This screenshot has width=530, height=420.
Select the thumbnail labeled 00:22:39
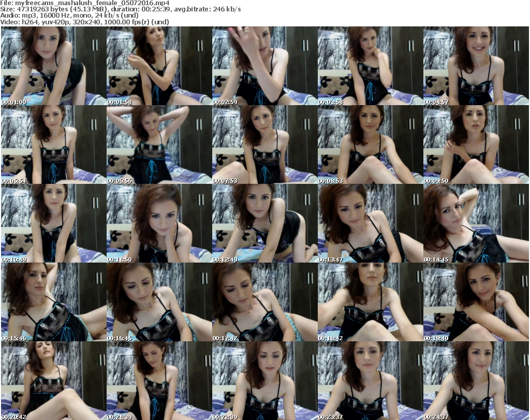pyautogui.click(x=264, y=381)
